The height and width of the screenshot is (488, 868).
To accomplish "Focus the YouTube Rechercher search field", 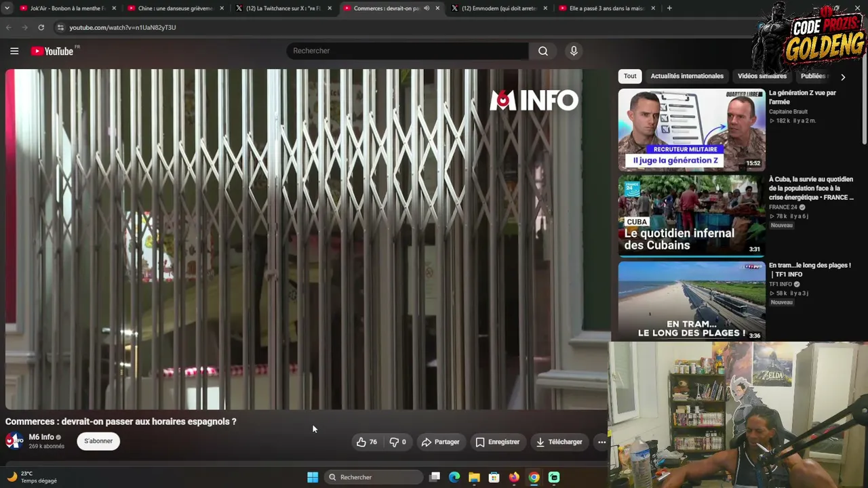I will click(408, 51).
